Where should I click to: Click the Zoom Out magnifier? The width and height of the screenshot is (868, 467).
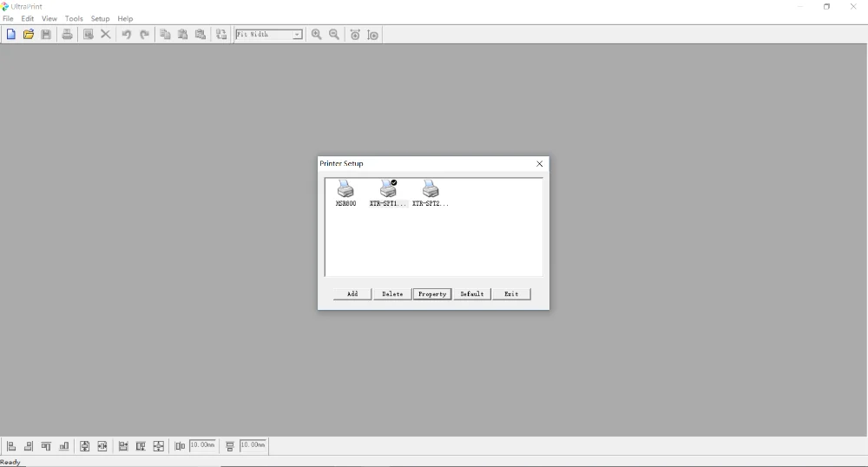coord(334,35)
